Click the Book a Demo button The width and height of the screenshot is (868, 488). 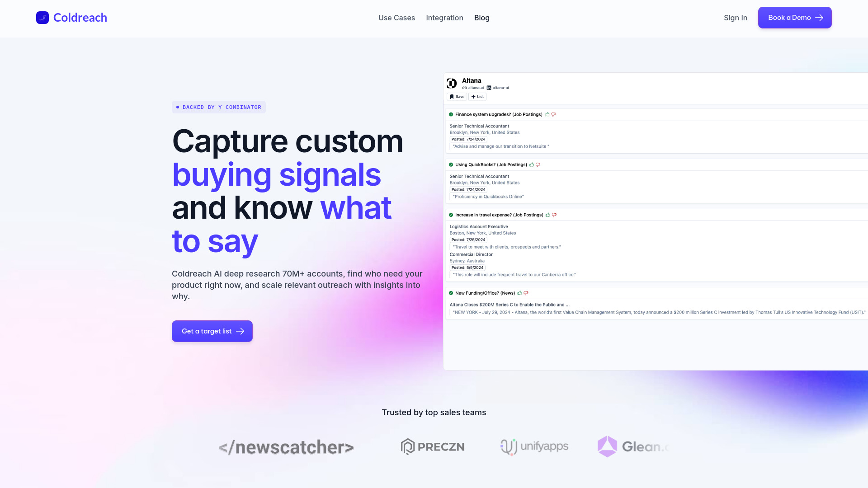[795, 17]
